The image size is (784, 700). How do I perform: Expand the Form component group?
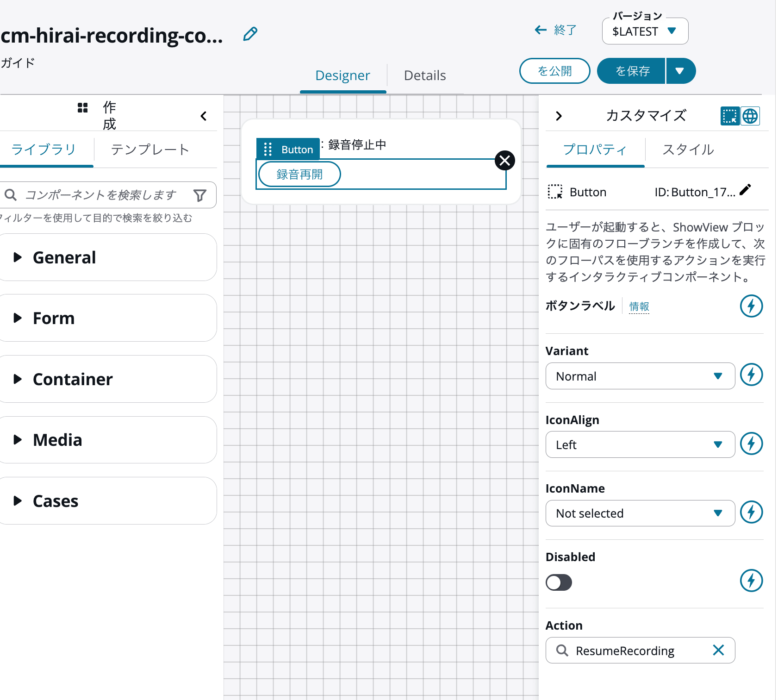point(107,318)
